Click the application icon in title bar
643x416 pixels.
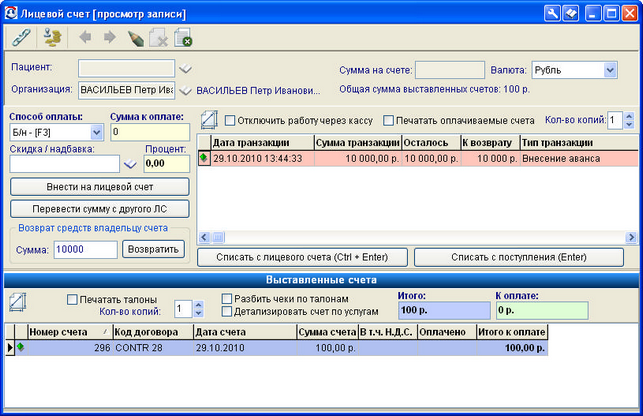pos(11,13)
